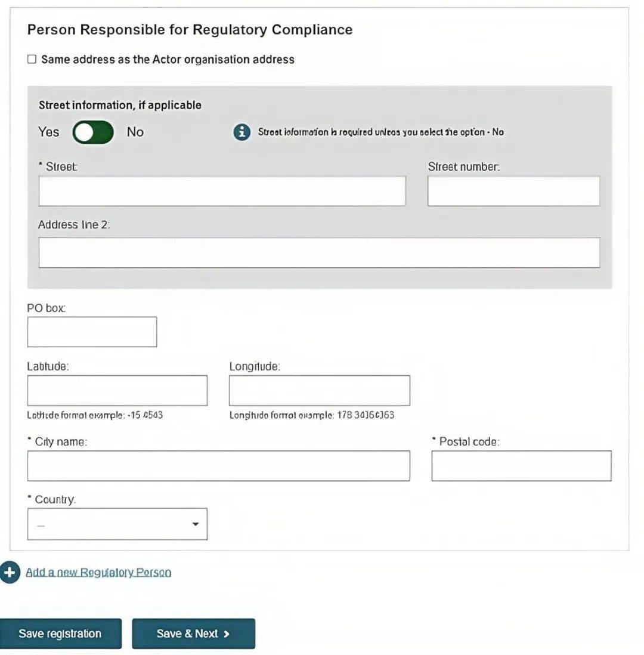The height and width of the screenshot is (655, 644).
Task: Click the plus icon for adding a Regulatory Person
Action: (x=10, y=572)
